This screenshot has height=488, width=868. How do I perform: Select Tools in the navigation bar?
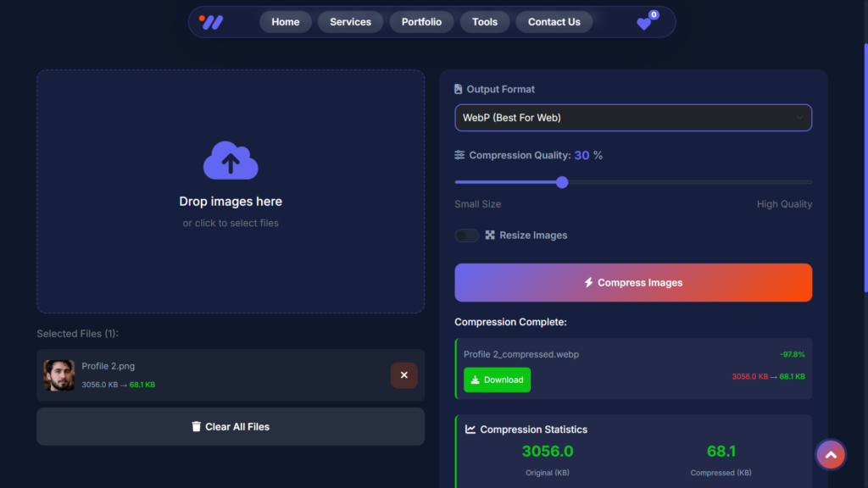(485, 22)
